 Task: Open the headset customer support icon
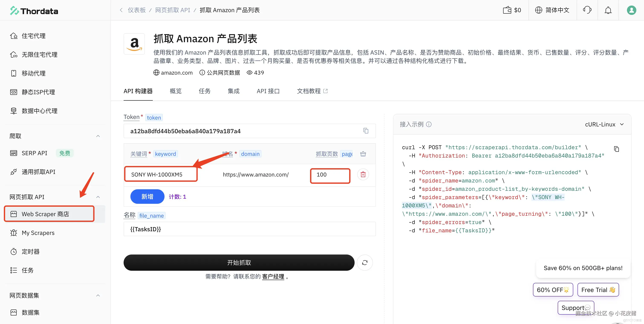coord(587,10)
